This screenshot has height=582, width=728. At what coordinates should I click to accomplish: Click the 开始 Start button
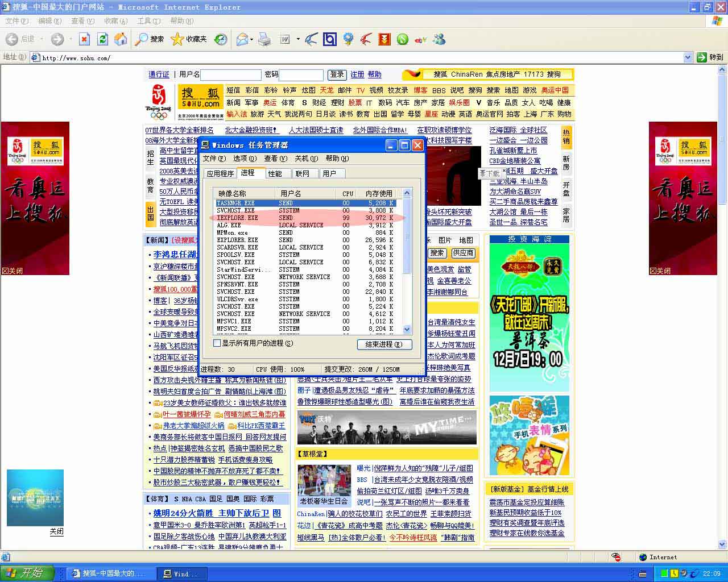[x=27, y=573]
